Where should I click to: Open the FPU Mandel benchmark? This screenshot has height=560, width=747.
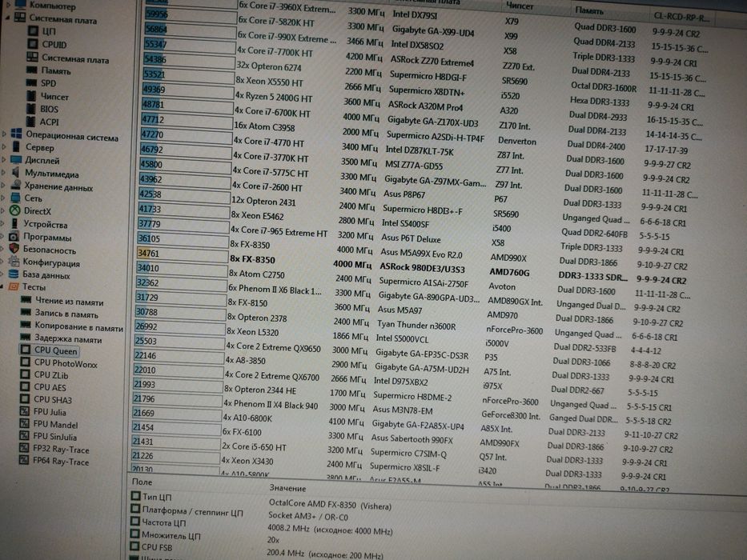pos(55,424)
